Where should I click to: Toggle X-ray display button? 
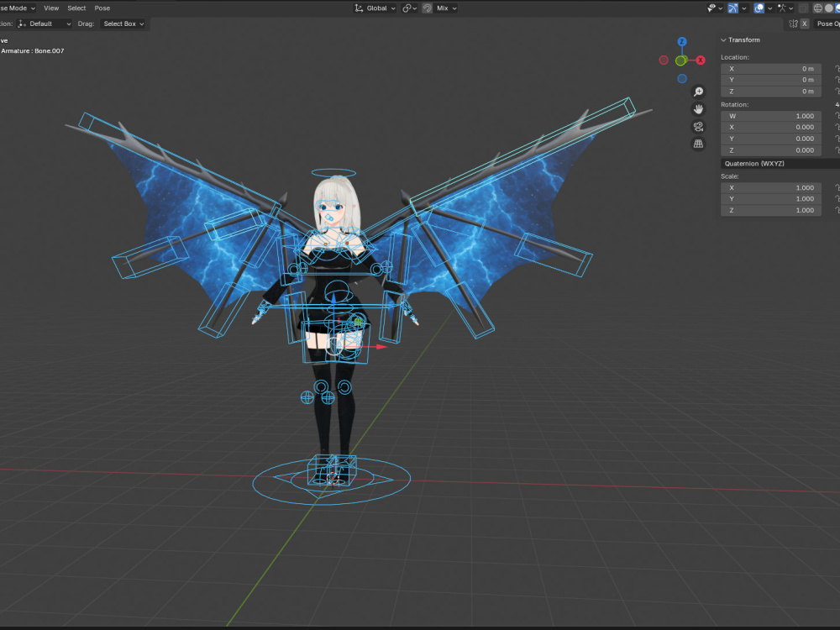[x=803, y=8]
